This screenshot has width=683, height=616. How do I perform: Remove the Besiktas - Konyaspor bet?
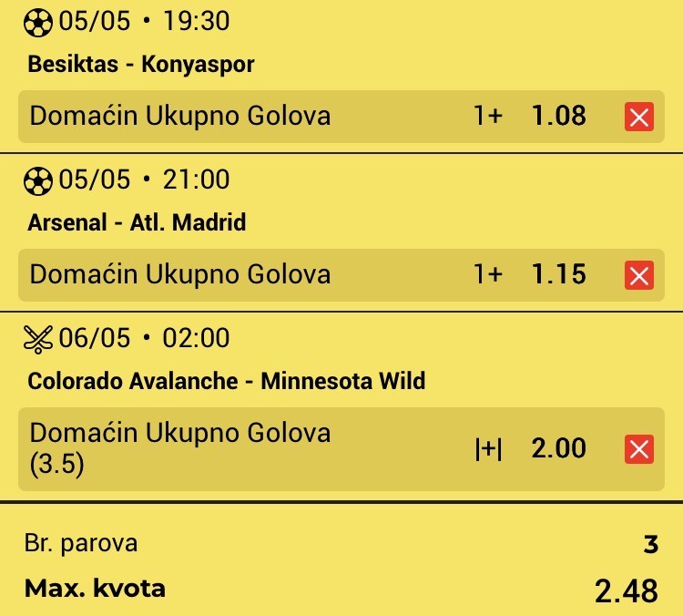tap(639, 117)
